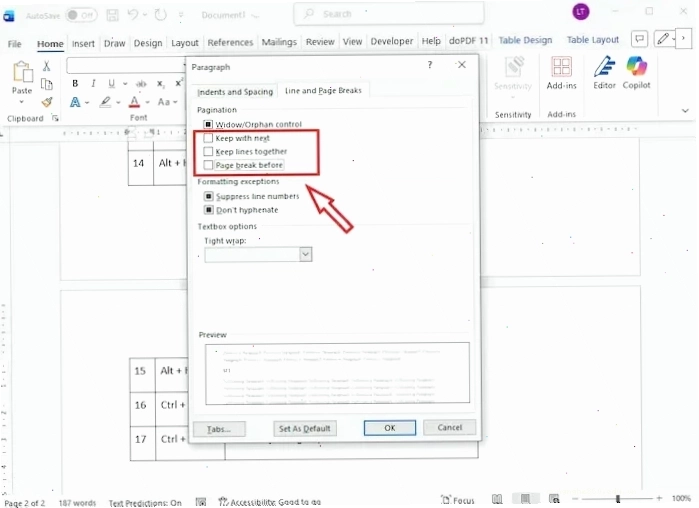Expand Underline style dropdown arrow
This screenshot has height=508, width=699.
(125, 84)
